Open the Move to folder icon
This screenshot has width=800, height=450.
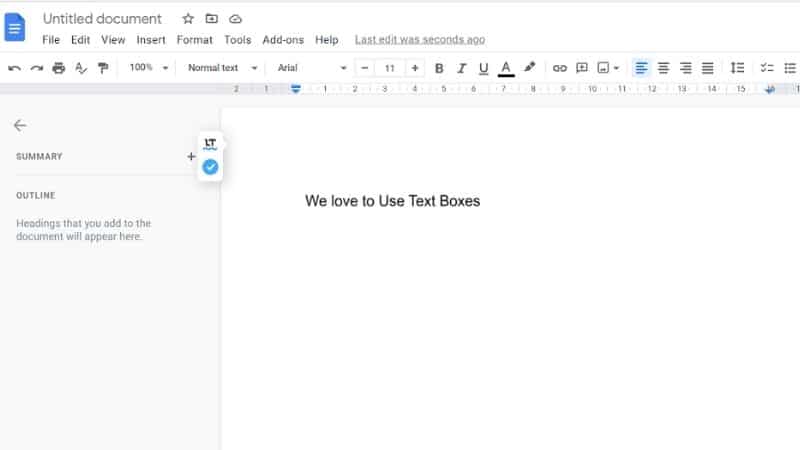(x=211, y=19)
